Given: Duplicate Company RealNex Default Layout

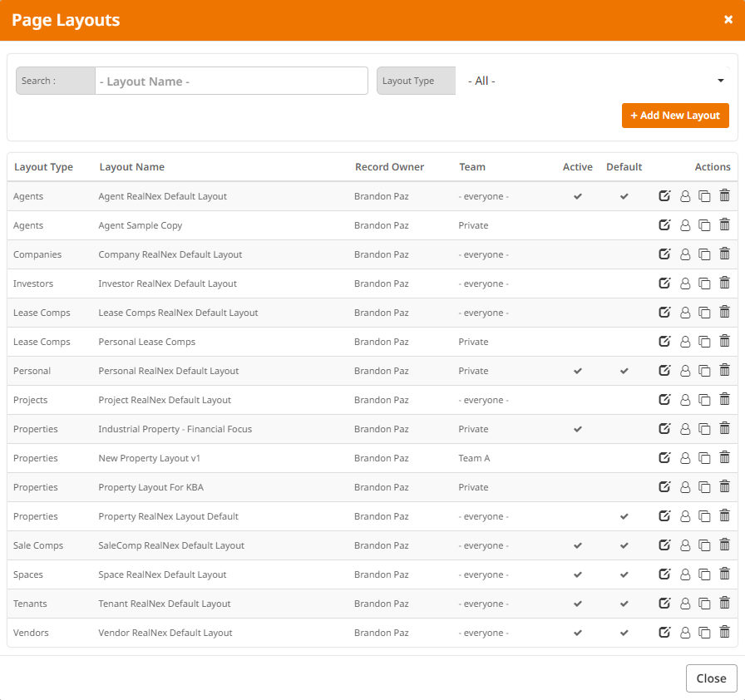Looking at the screenshot, I should [x=704, y=254].
